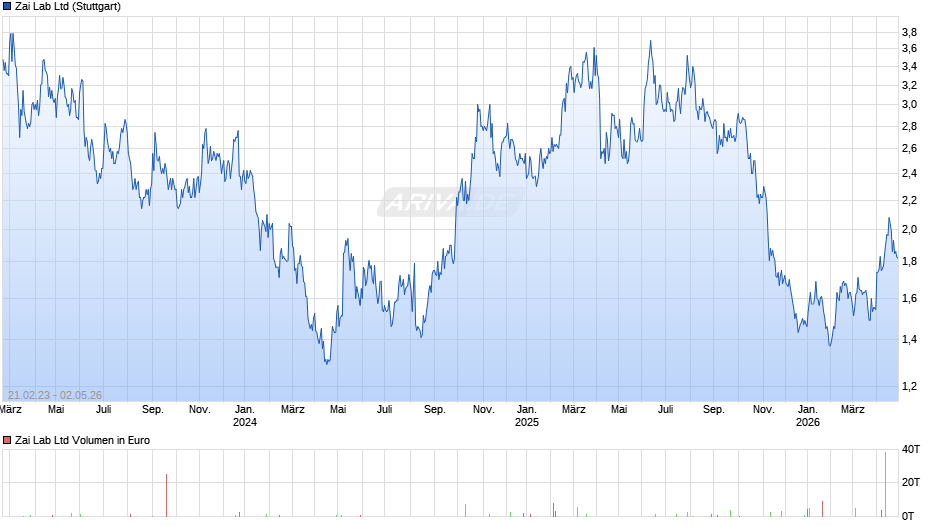Viewport: 940px width, 526px height.
Task: Select the 3,6 price axis label
Action: 909,49
